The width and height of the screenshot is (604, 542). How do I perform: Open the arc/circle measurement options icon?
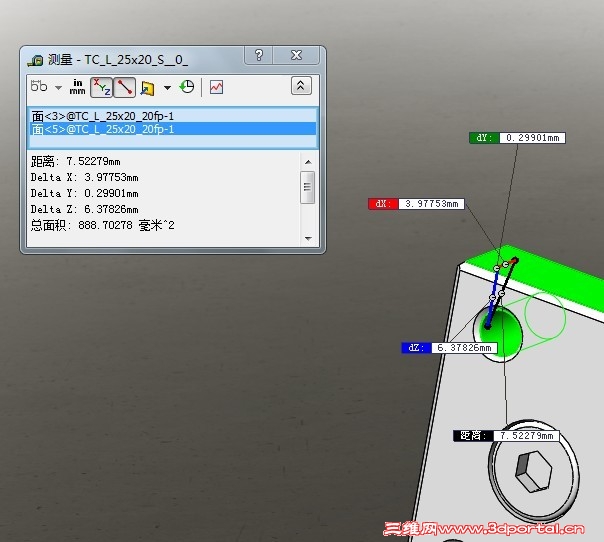(39, 87)
